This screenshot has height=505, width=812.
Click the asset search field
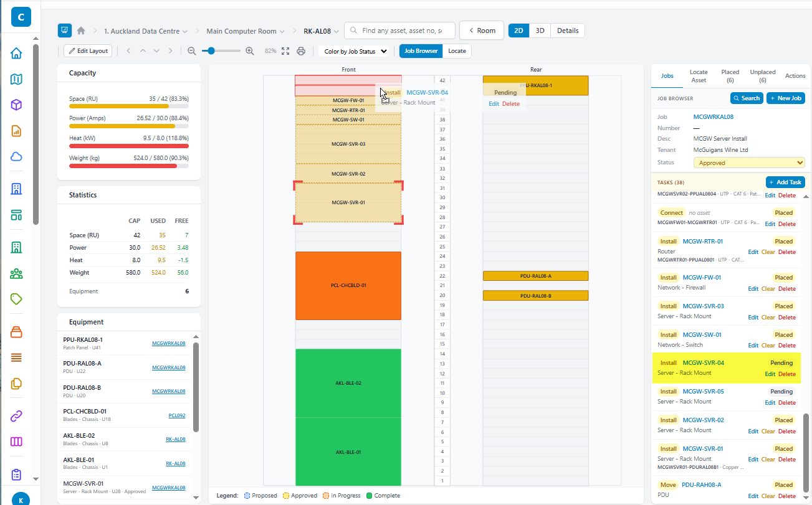tap(399, 31)
